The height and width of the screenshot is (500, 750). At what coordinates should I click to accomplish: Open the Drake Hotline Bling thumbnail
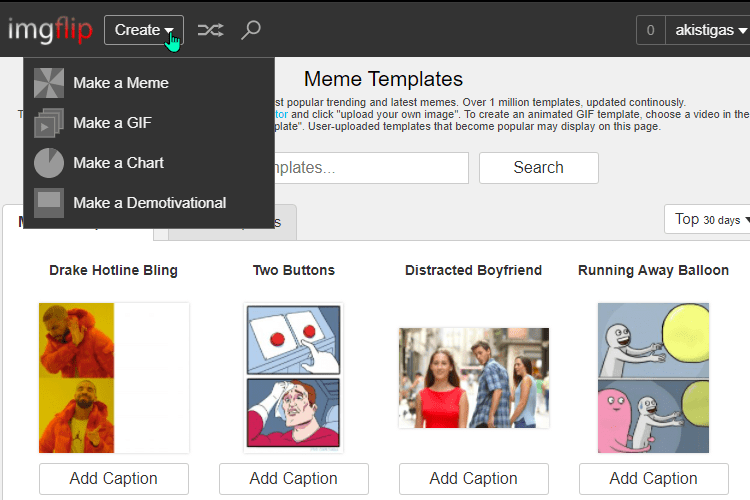click(x=114, y=378)
